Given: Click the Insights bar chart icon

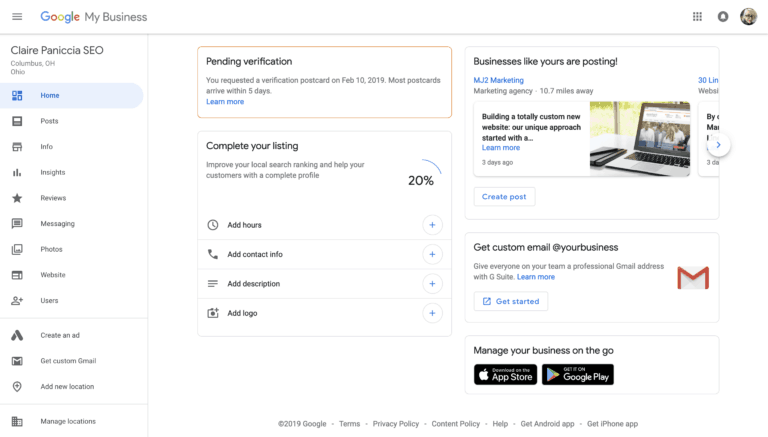Looking at the screenshot, I should pos(17,172).
